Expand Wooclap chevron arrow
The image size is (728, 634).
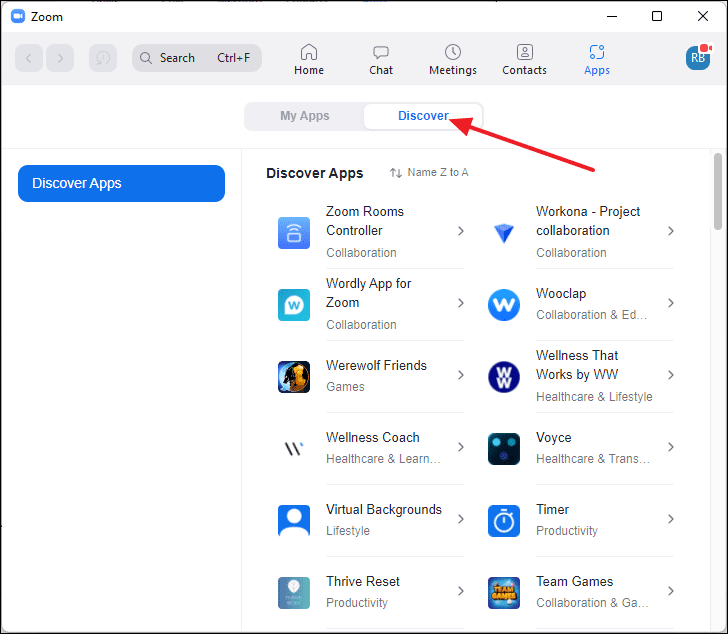coord(670,303)
